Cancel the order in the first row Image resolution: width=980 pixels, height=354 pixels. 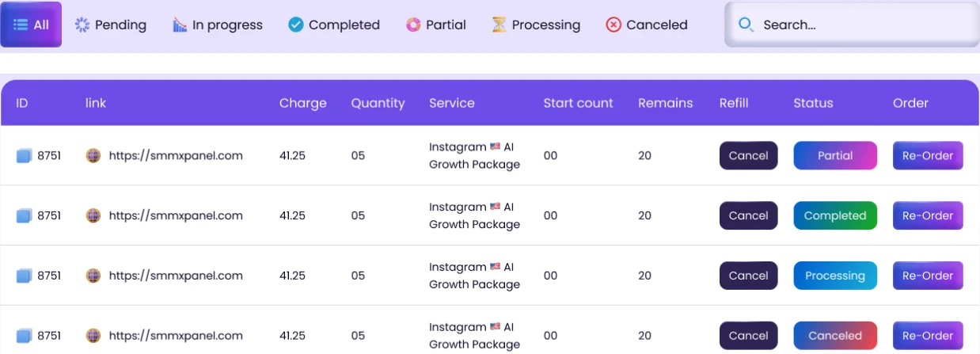[748, 156]
